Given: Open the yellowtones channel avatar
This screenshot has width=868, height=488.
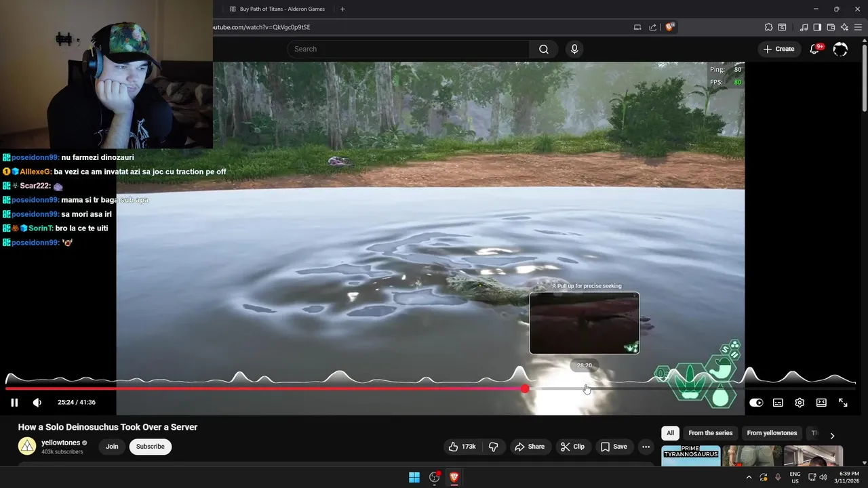Looking at the screenshot, I should [x=27, y=446].
